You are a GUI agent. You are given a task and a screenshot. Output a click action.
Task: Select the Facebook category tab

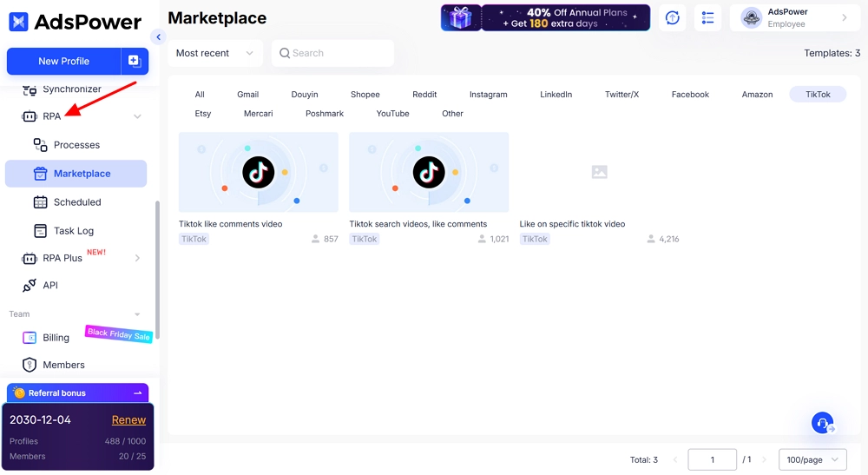coord(690,94)
